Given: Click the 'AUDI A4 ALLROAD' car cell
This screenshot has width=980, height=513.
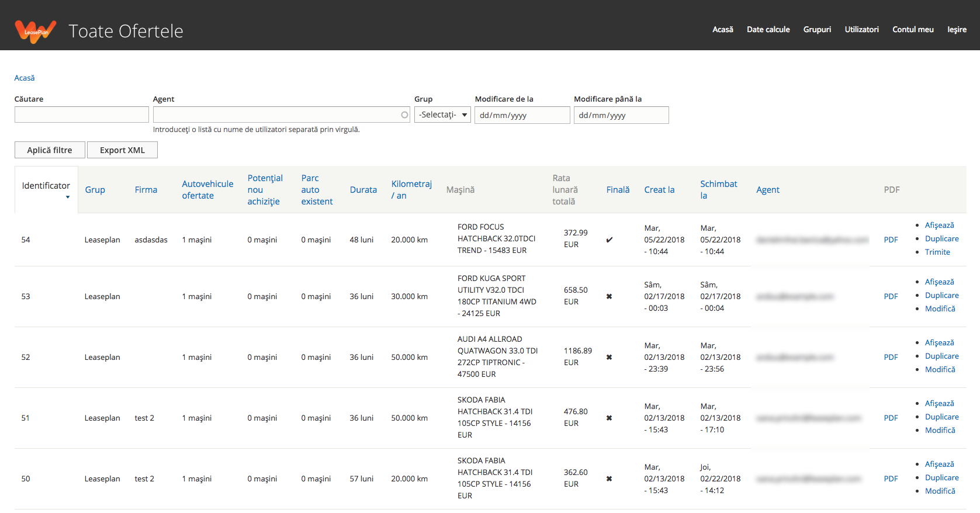Looking at the screenshot, I should coord(497,356).
